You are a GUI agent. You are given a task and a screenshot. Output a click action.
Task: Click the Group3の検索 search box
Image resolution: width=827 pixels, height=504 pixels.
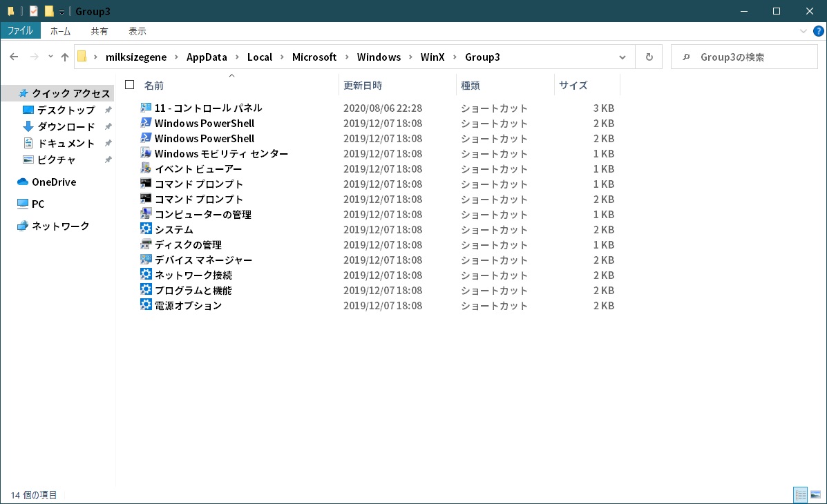point(744,57)
